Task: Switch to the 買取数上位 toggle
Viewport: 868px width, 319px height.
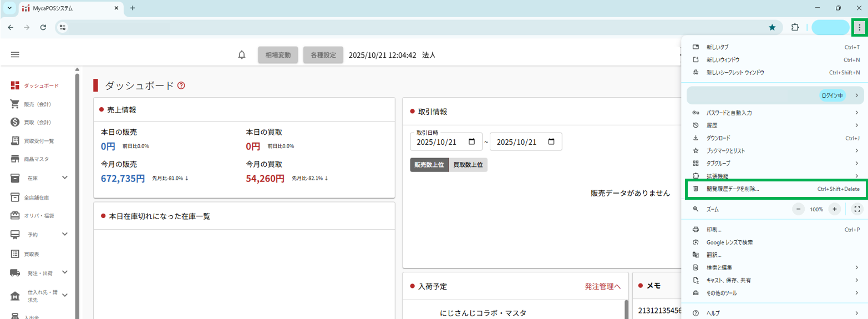Action: point(468,165)
